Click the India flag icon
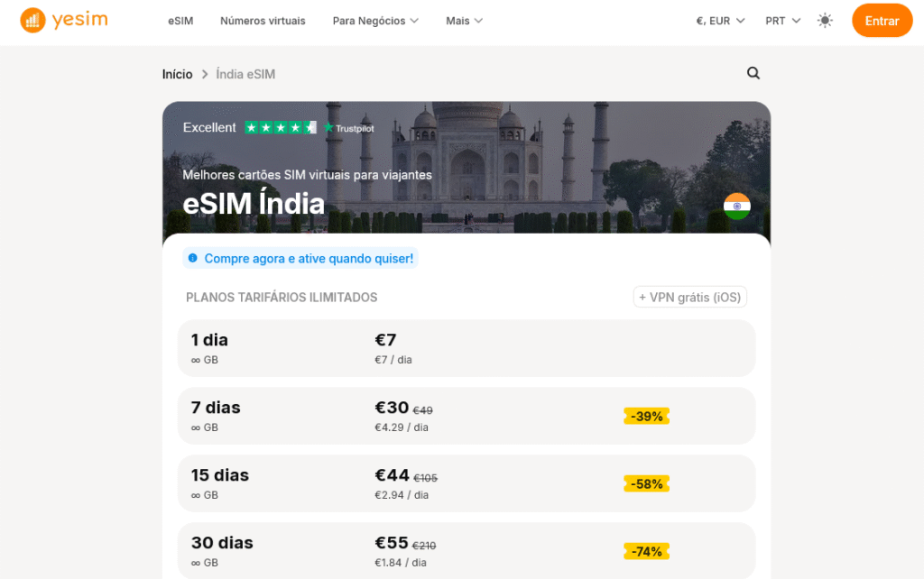This screenshot has width=924, height=579. click(x=737, y=207)
